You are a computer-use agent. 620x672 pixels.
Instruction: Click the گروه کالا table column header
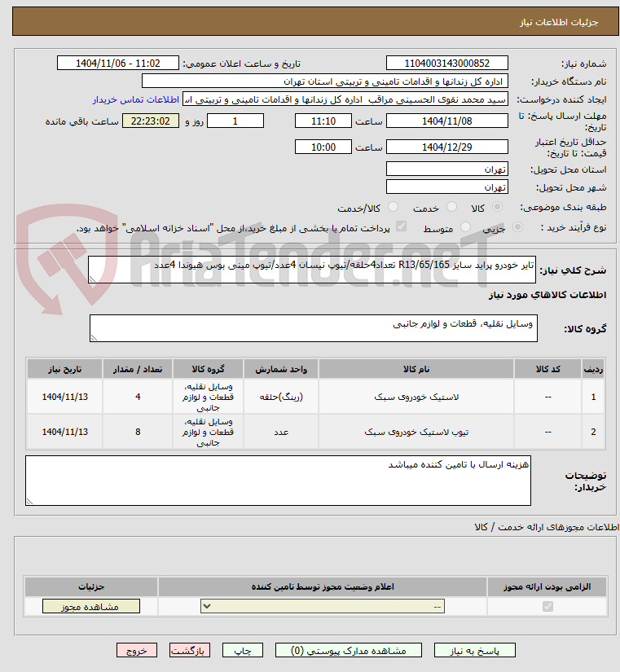[208, 369]
